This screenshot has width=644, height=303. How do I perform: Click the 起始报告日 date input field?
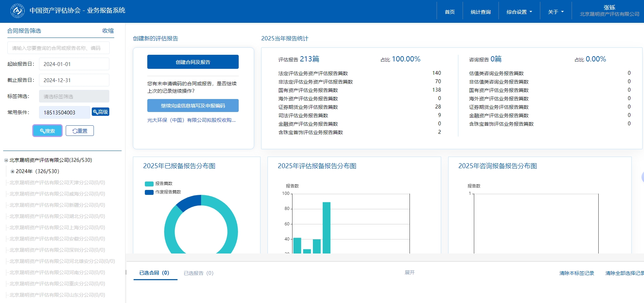[74, 64]
